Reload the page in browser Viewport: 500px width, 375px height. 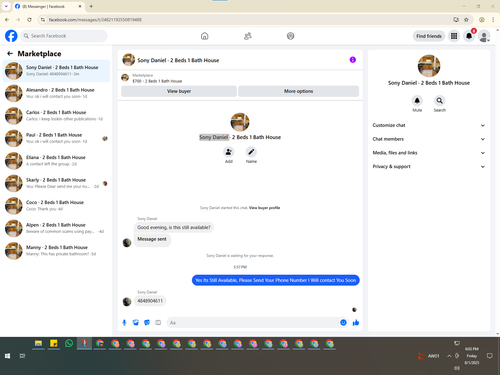pyautogui.click(x=29, y=20)
